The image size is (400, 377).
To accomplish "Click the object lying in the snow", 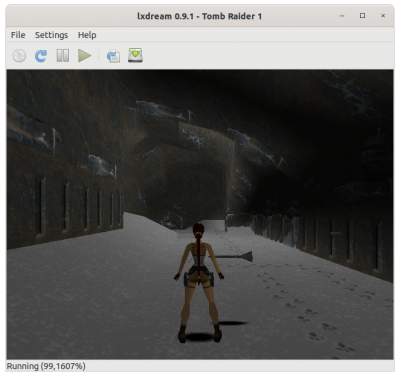I will click(x=233, y=256).
